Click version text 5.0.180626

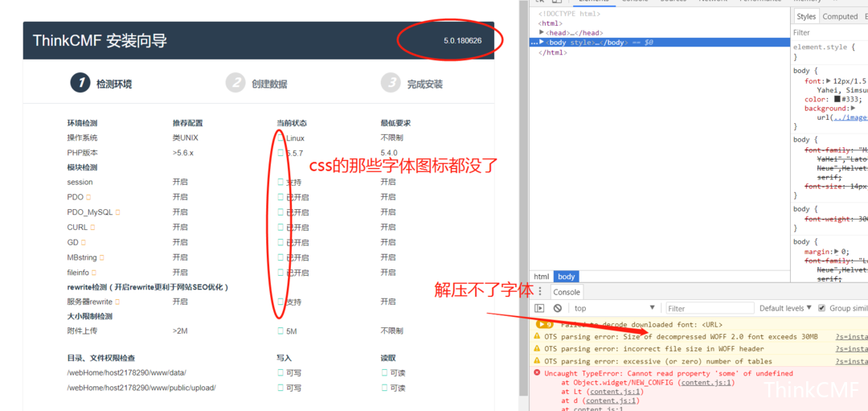point(462,41)
